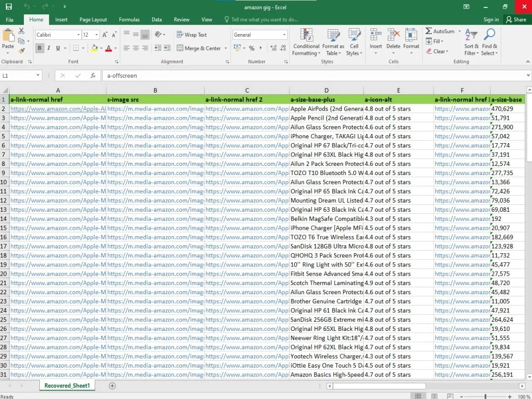Viewport: 532px width, 399px height.
Task: Switch to Page Layout view in status bar
Action: point(434,396)
